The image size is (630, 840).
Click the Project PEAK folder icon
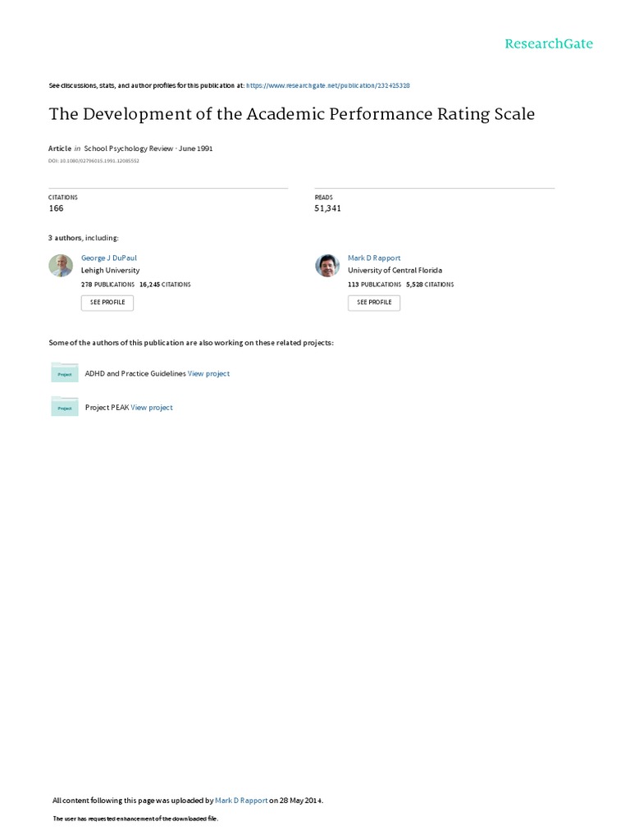pos(65,406)
